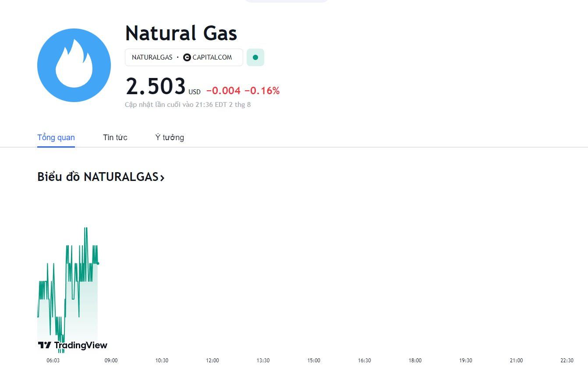The width and height of the screenshot is (588, 375).
Task: Switch to the Tin tức tab
Action: (x=115, y=138)
